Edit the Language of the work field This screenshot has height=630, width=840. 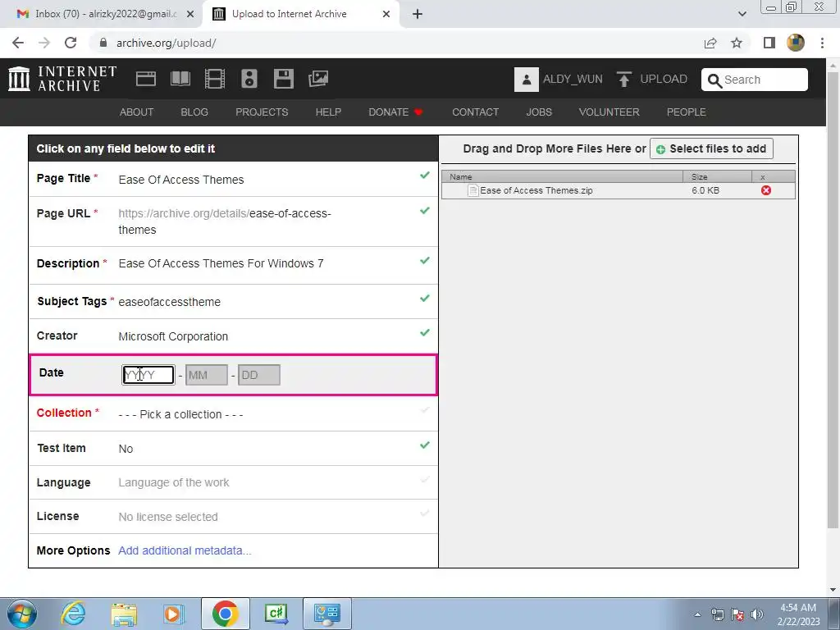(x=234, y=482)
